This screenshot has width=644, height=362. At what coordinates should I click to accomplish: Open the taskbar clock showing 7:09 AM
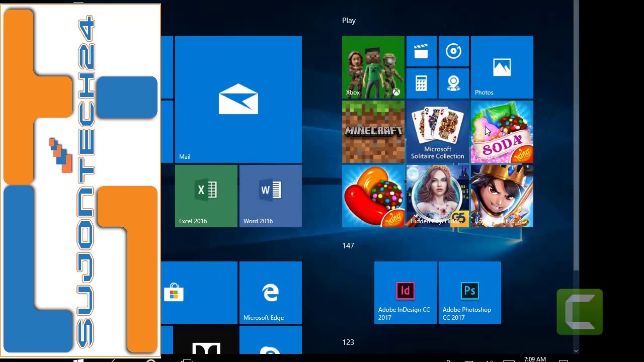tap(535, 359)
